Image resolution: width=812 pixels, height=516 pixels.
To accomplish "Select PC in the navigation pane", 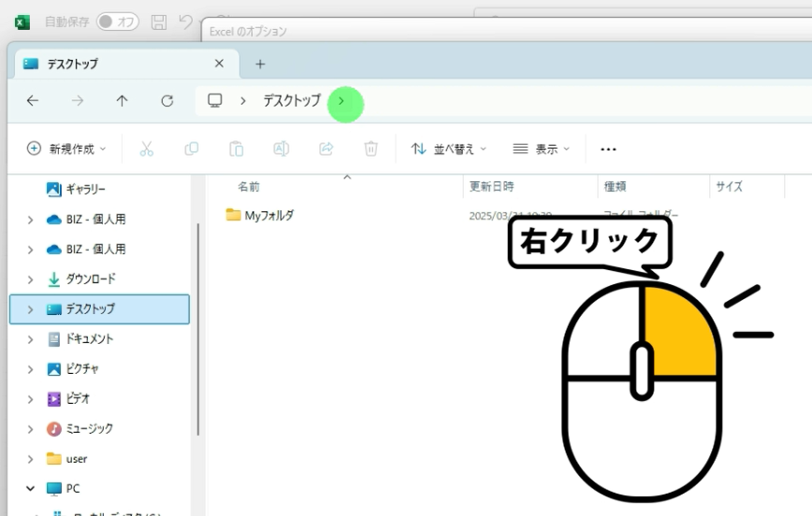I will (63, 489).
